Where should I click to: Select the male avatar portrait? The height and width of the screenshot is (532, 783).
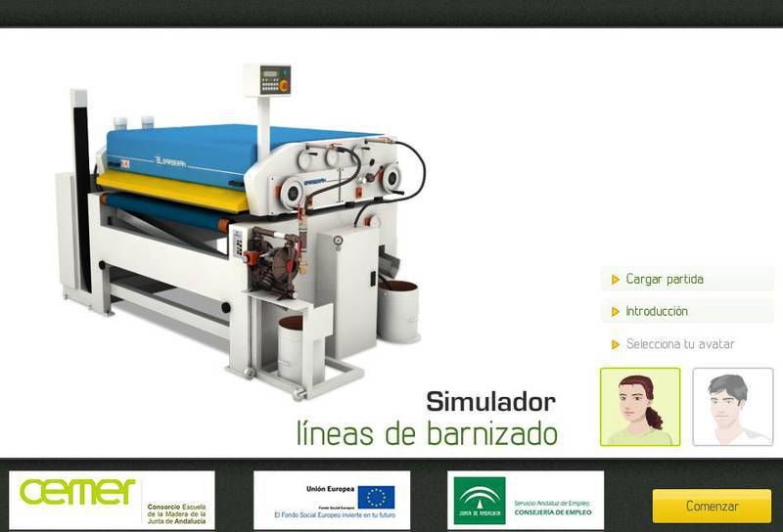pyautogui.click(x=732, y=407)
